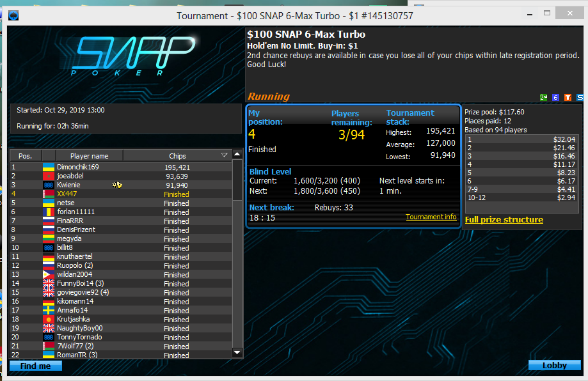588x381 pixels.
Task: Click the flag icon beside knuthaertel
Action: (49, 256)
